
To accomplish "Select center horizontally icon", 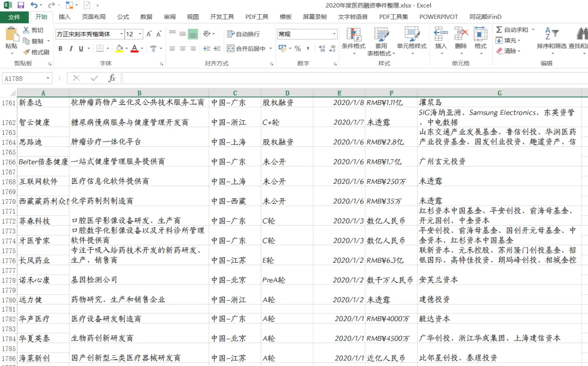I will tap(182, 48).
